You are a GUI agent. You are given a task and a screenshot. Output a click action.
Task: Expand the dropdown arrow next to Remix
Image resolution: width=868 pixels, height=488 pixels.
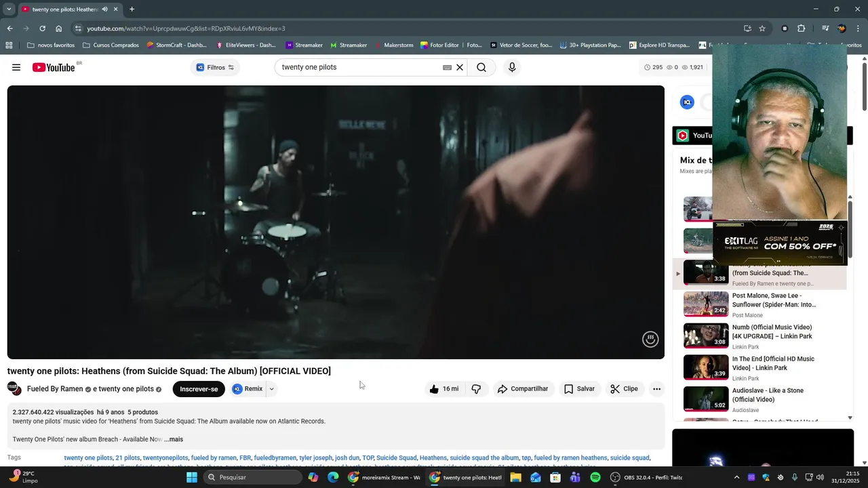pos(271,389)
